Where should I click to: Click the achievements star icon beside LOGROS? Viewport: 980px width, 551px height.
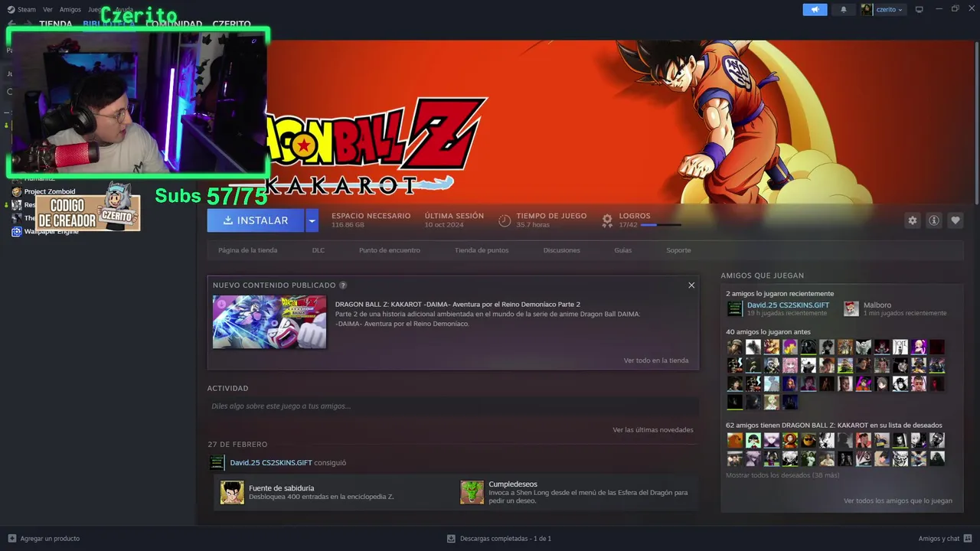pyautogui.click(x=607, y=220)
